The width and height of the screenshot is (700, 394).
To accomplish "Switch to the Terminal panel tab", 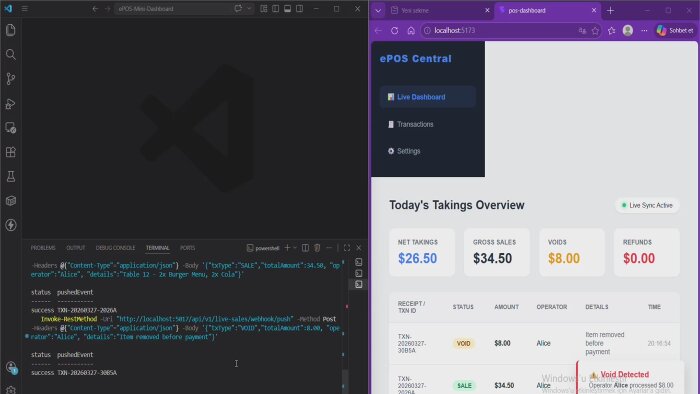I will [158, 248].
